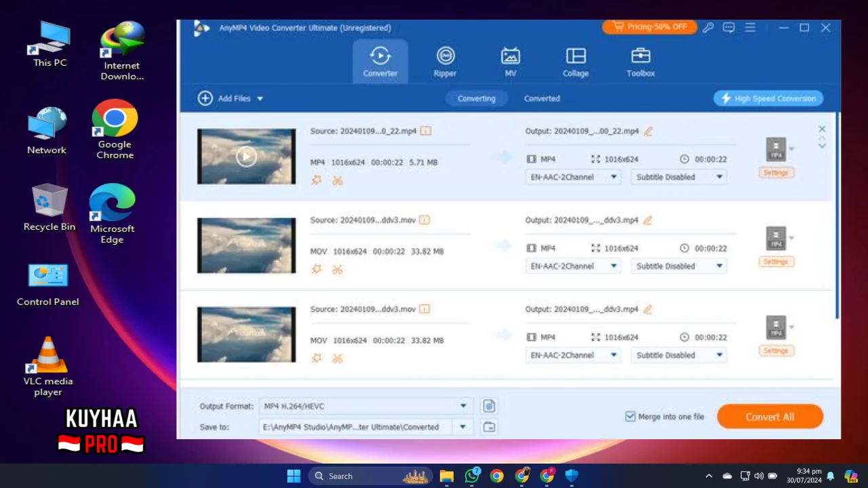Click the taskbar Search box

pos(371,476)
